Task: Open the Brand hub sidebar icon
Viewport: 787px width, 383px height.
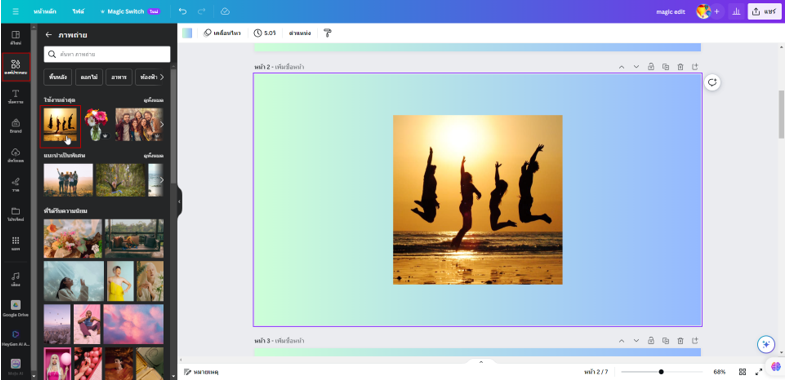Action: pyautogui.click(x=16, y=125)
